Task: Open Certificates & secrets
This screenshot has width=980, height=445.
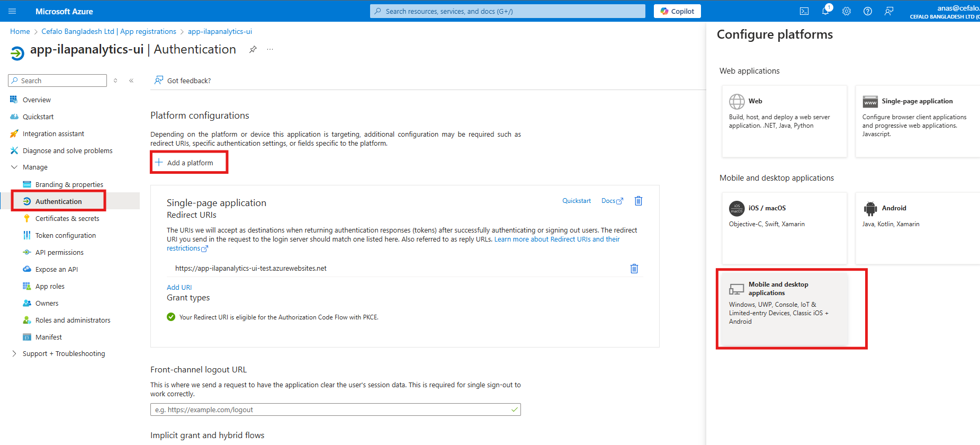Action: coord(67,218)
